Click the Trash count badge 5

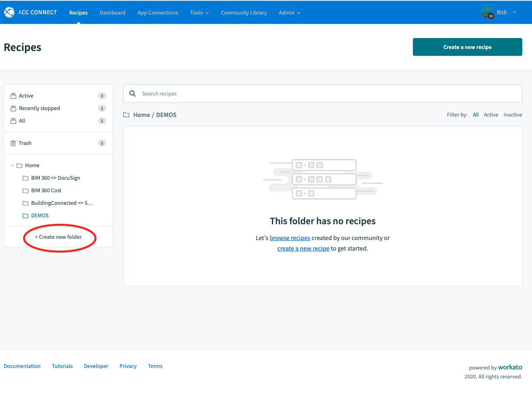(102, 143)
